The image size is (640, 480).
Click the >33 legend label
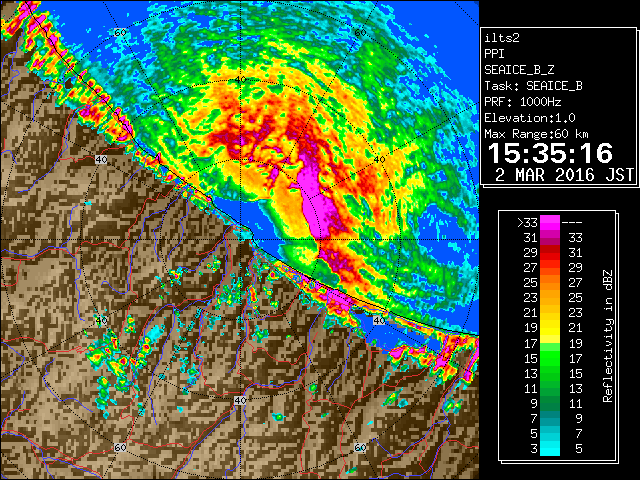[x=527, y=223]
